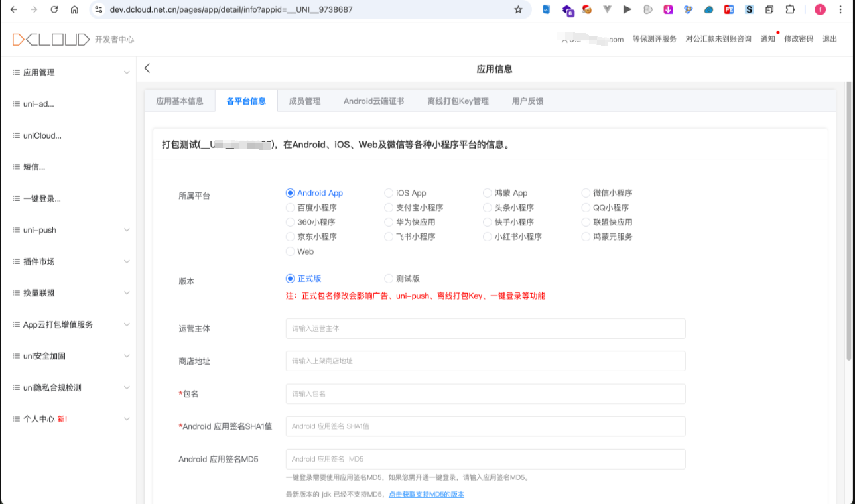This screenshot has height=504, width=855.
Task: Expand the 个人中心 chevron
Action: point(127,419)
